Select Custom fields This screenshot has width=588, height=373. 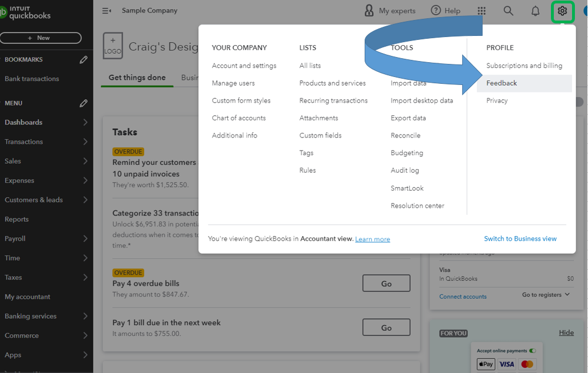point(320,136)
